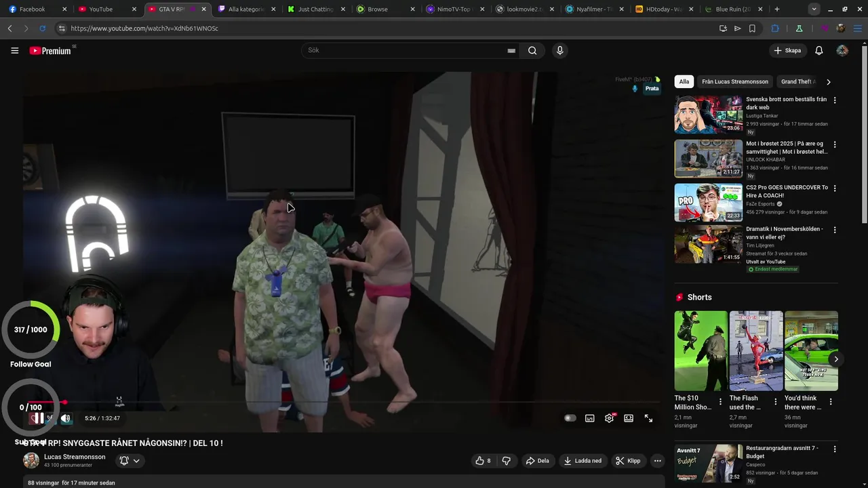Create a clip with Klipp
868x488 pixels.
pos(628,461)
